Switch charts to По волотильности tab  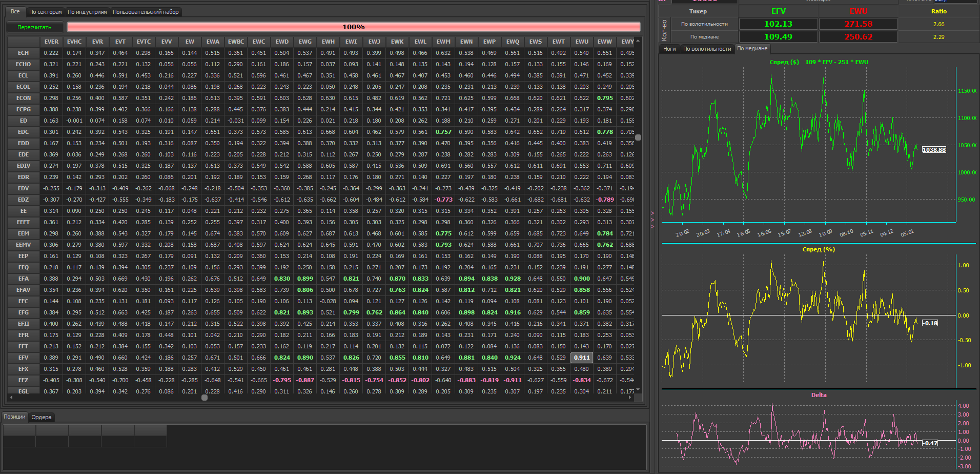pos(707,49)
